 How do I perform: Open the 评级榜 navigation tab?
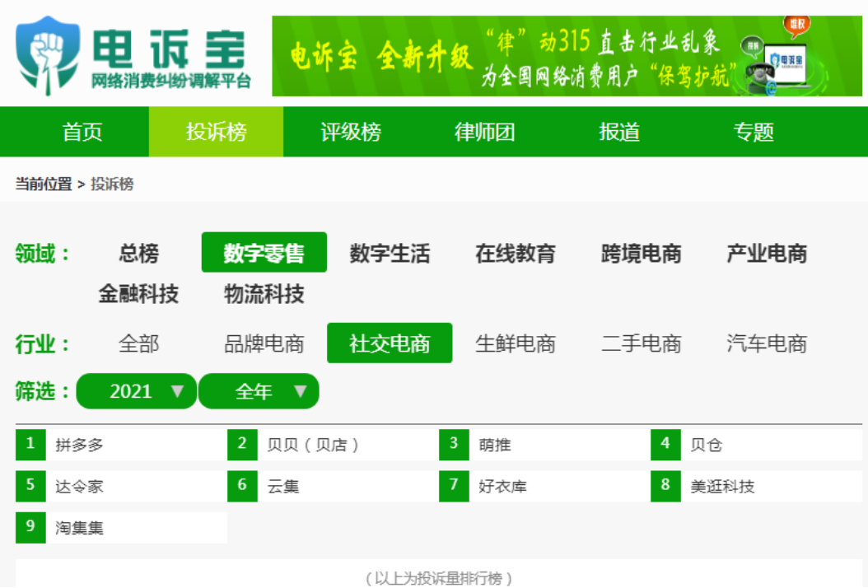351,132
